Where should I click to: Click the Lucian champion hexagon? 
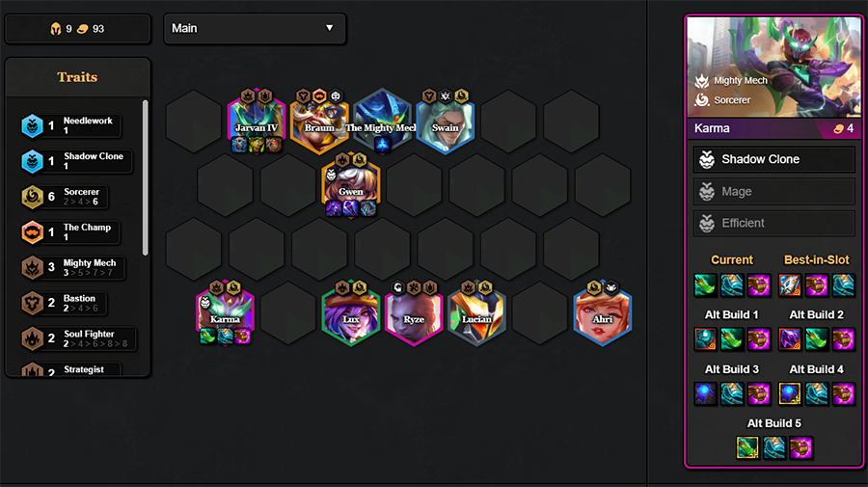[x=476, y=313]
